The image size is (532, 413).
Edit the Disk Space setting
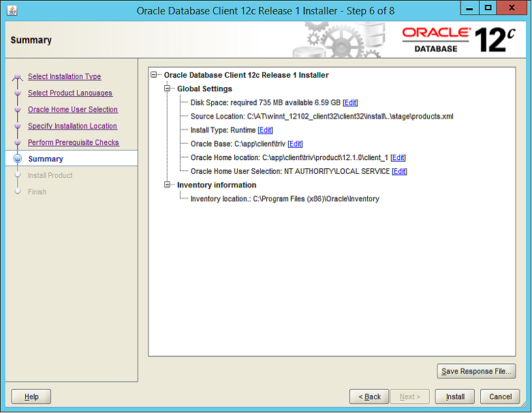coord(350,103)
